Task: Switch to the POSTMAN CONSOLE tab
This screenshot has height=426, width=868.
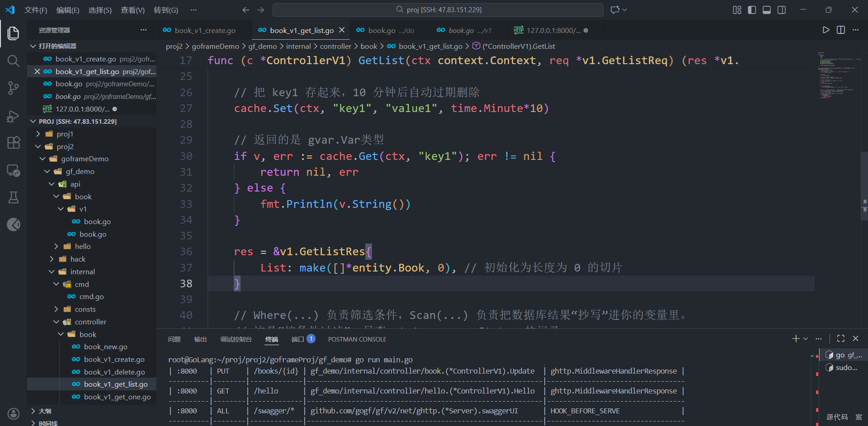Action: pos(357,339)
